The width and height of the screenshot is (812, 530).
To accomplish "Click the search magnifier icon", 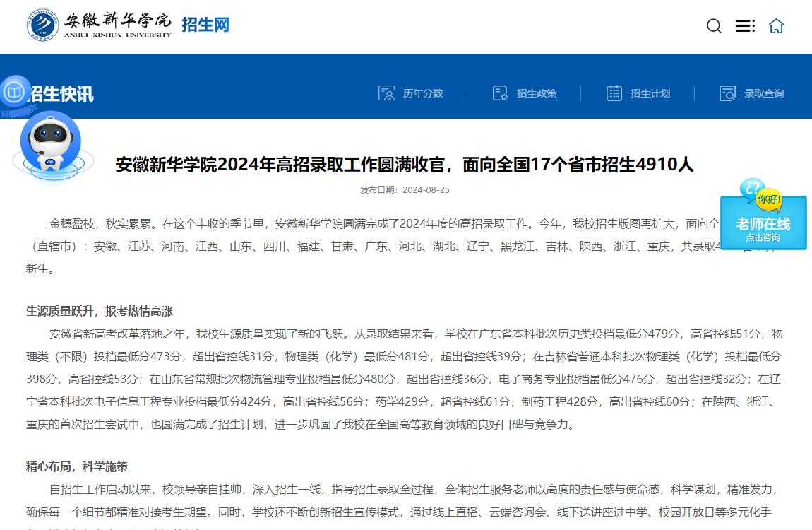I will tap(713, 25).
